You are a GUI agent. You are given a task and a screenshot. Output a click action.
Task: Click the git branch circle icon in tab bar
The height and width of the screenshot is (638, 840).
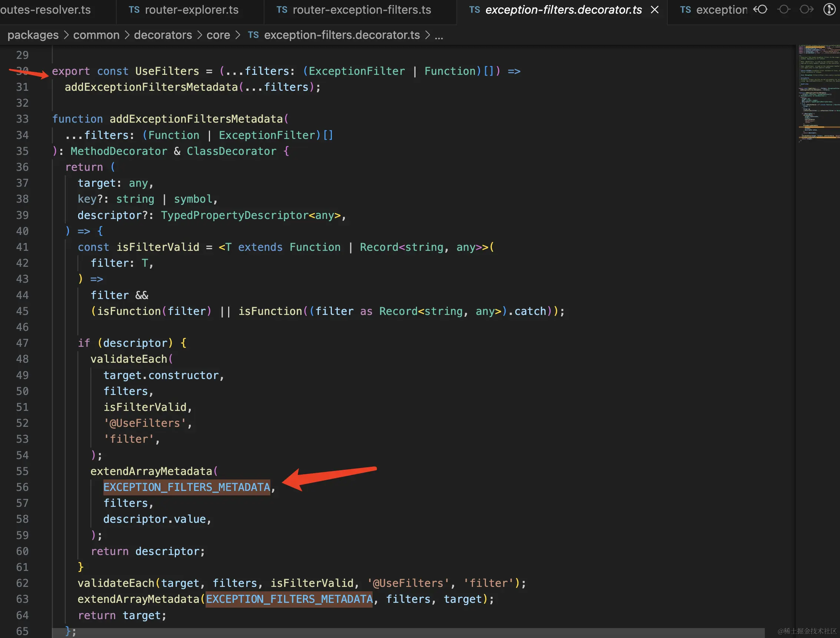(829, 10)
